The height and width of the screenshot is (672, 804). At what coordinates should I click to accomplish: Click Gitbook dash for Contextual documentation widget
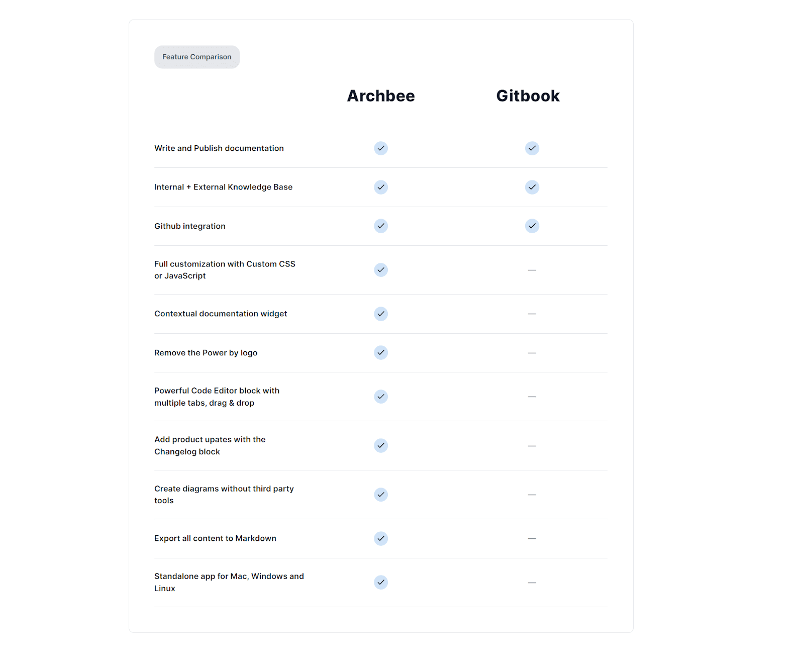532,314
